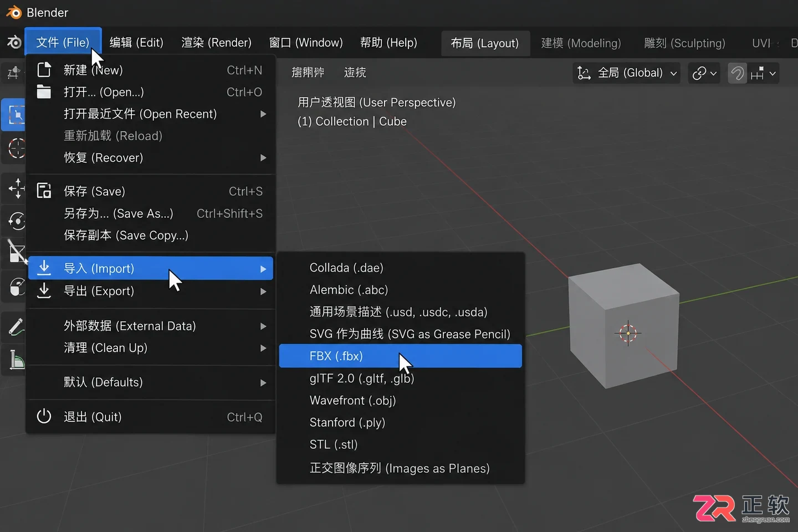The height and width of the screenshot is (532, 798).
Task: Choose Save Copy from the File menu
Action: [151, 235]
